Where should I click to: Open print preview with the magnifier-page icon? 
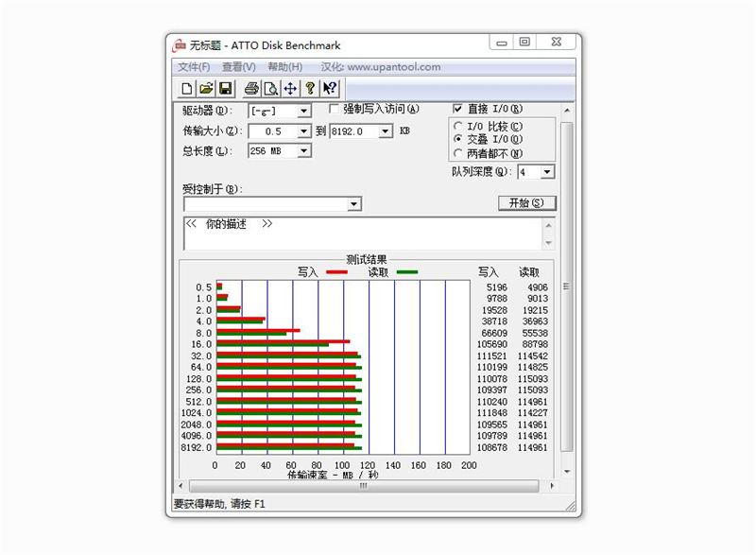pyautogui.click(x=270, y=89)
